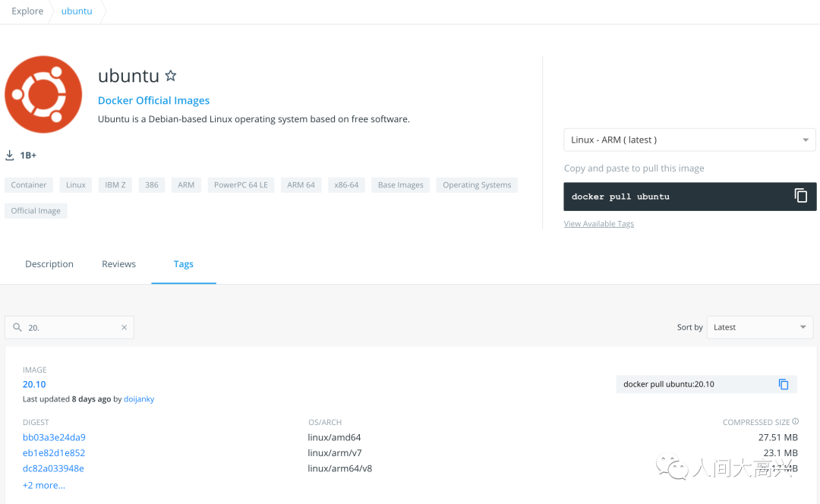Click the ubuntu breadcrumb link

click(x=77, y=11)
